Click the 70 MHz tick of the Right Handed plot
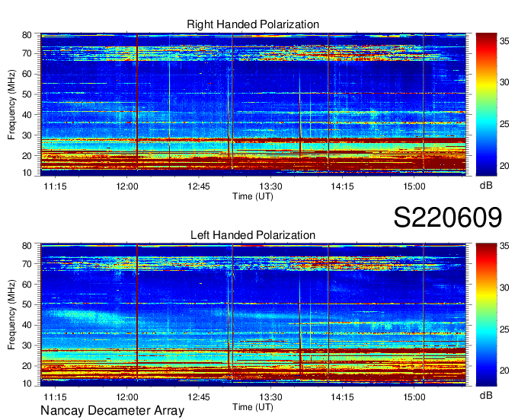The image size is (518, 420). 27,53
